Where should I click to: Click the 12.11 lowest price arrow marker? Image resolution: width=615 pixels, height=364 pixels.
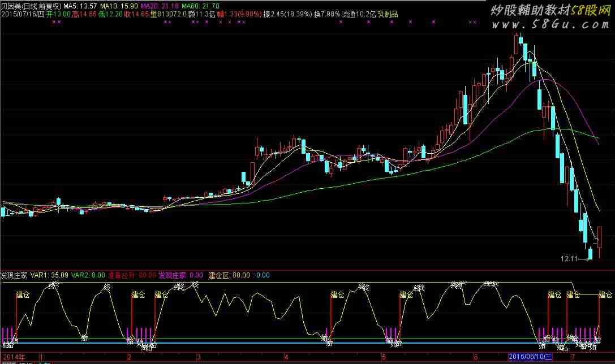576,259
